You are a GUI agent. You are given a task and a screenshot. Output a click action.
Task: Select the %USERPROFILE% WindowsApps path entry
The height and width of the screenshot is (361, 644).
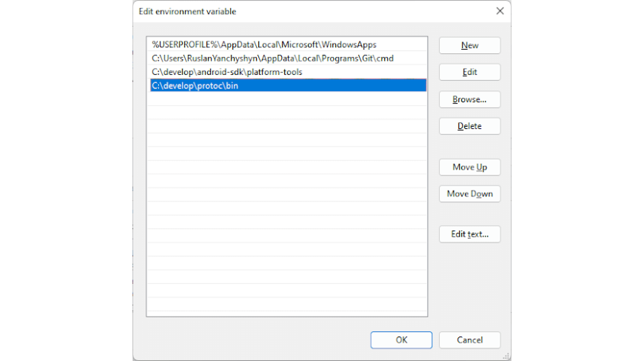tap(264, 45)
